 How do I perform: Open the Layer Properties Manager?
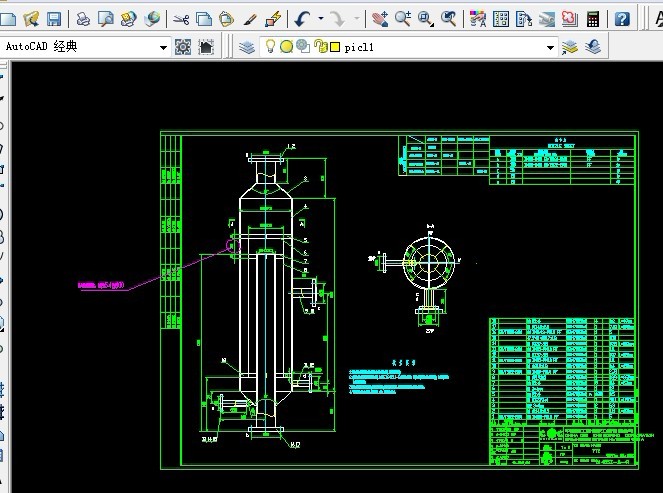point(247,47)
